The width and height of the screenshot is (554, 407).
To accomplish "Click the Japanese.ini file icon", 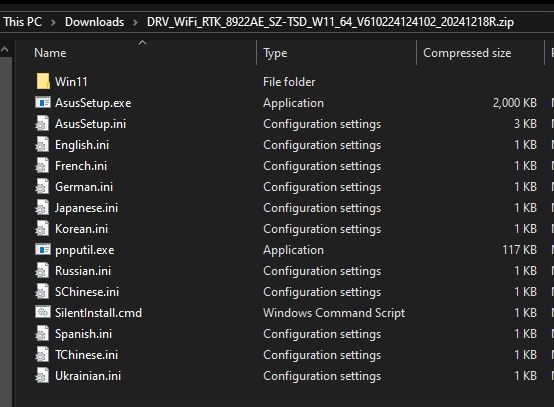I will coord(42,208).
